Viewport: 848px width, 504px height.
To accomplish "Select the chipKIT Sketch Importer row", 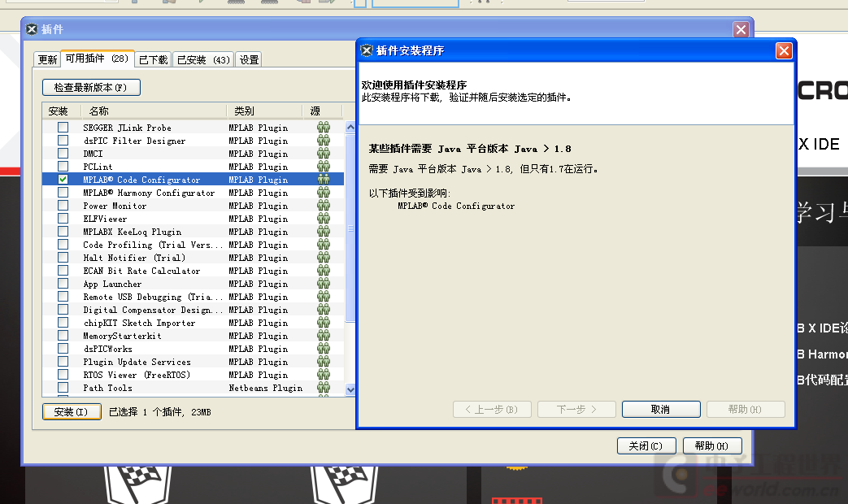I will point(193,322).
